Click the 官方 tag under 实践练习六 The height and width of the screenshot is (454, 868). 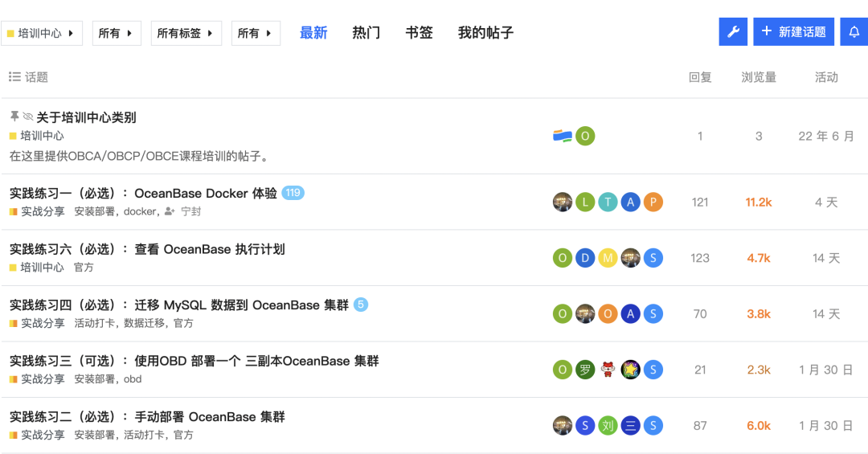[x=84, y=268]
